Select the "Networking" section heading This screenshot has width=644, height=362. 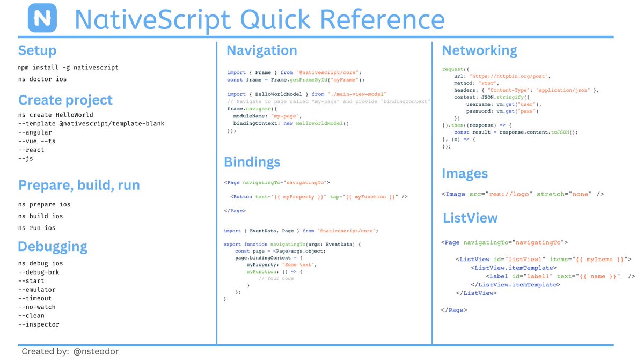[479, 50]
